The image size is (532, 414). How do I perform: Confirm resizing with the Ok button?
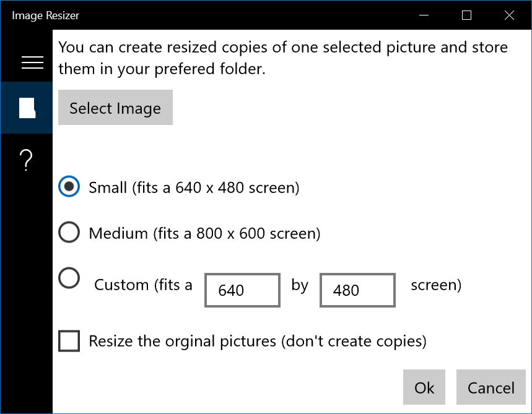pos(424,387)
